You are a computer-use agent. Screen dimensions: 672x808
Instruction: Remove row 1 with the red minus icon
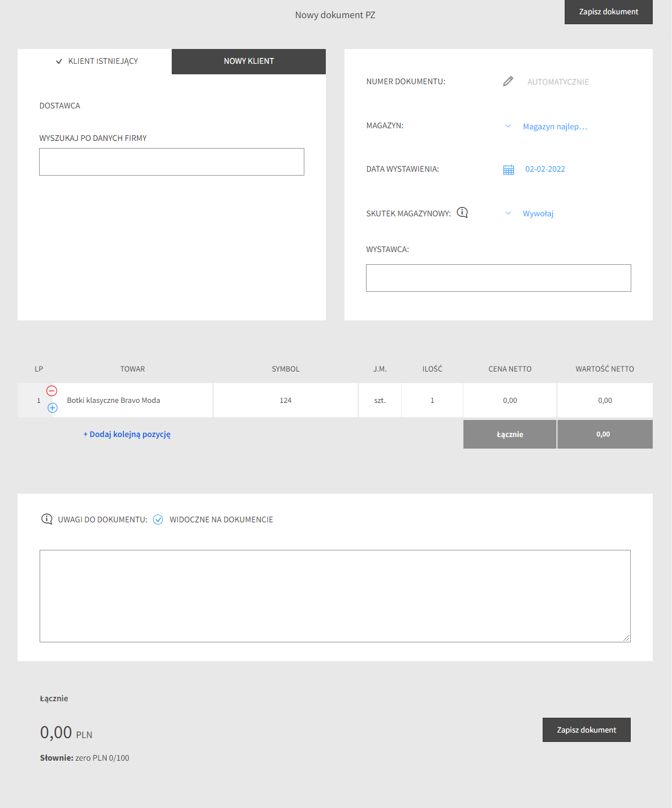52,391
